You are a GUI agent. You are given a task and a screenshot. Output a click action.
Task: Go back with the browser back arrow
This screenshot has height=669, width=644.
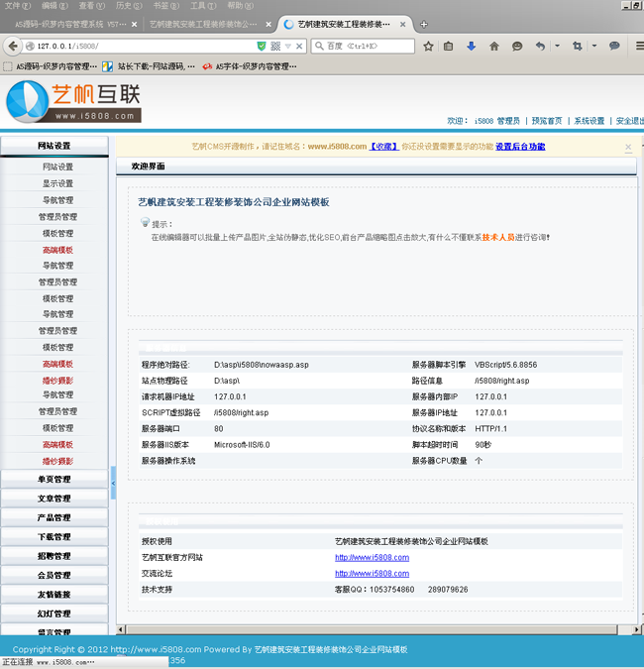[x=13, y=46]
